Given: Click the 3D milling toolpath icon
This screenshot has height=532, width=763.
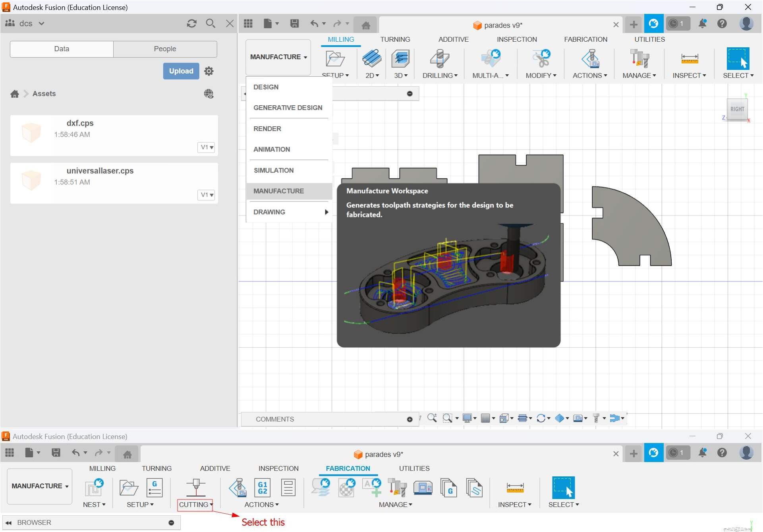Looking at the screenshot, I should [x=400, y=59].
